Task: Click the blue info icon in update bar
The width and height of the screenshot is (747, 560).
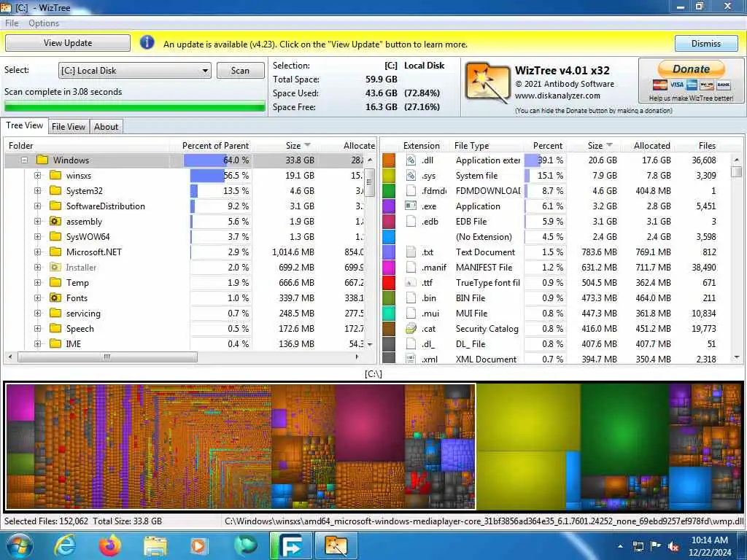Action: click(147, 43)
